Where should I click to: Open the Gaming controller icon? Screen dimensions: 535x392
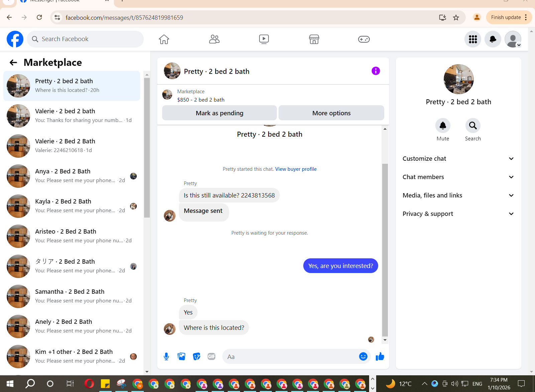[x=364, y=39]
